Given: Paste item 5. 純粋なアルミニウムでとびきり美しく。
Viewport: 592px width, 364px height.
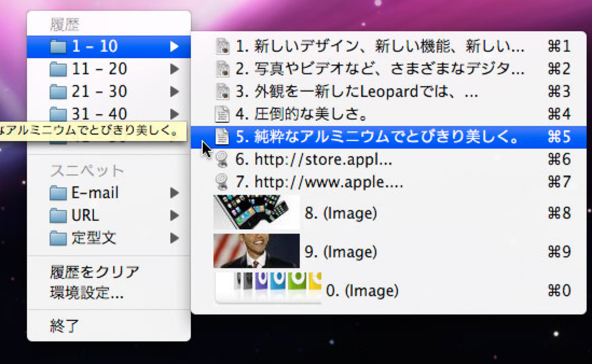Looking at the screenshot, I should 389,137.
